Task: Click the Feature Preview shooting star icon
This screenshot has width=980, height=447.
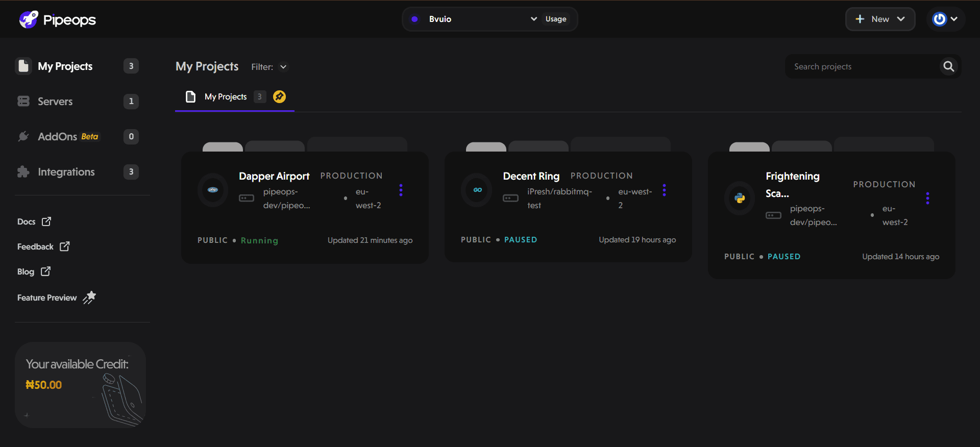Action: (89, 297)
